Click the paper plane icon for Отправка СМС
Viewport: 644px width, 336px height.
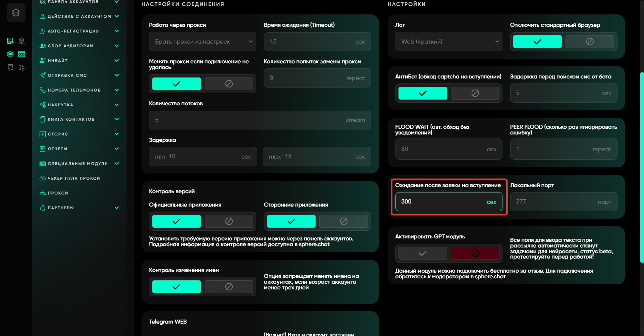click(43, 75)
